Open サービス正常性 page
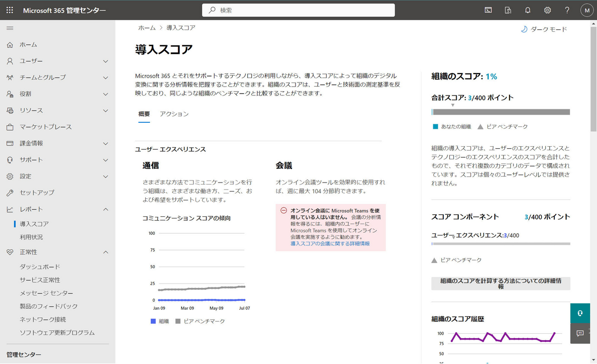Viewport: 597px width, 364px height. tap(40, 280)
